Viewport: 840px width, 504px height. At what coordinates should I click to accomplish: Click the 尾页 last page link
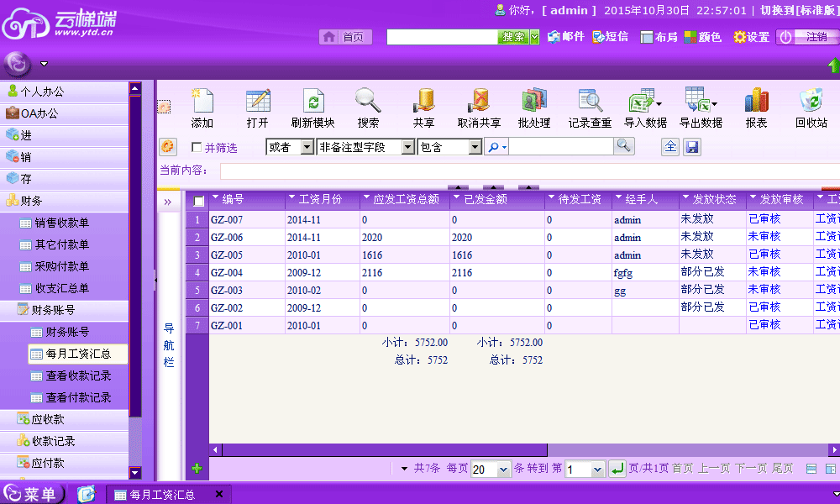783,469
